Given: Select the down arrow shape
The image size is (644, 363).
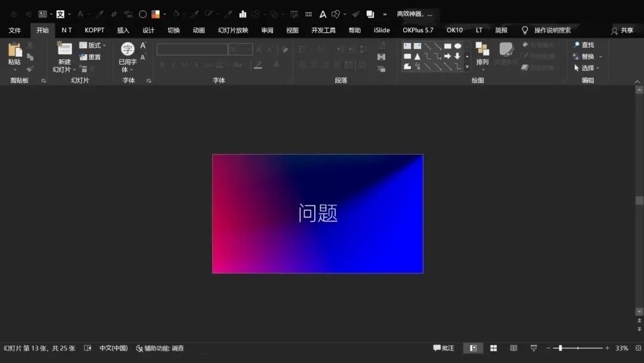Looking at the screenshot, I should point(457,56).
